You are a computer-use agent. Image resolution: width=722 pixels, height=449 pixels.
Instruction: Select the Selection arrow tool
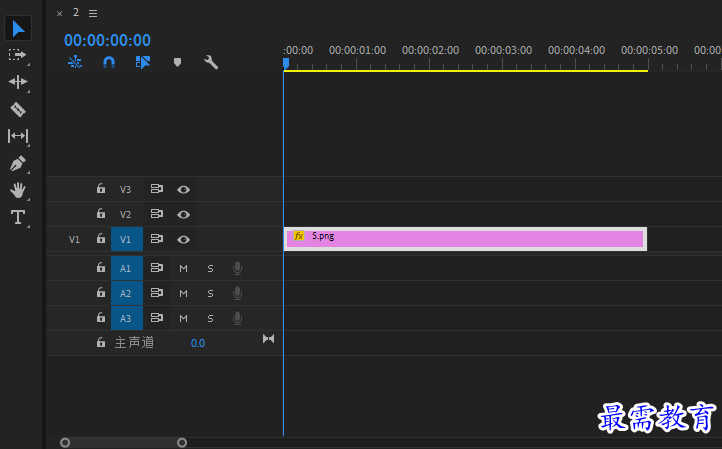point(18,29)
